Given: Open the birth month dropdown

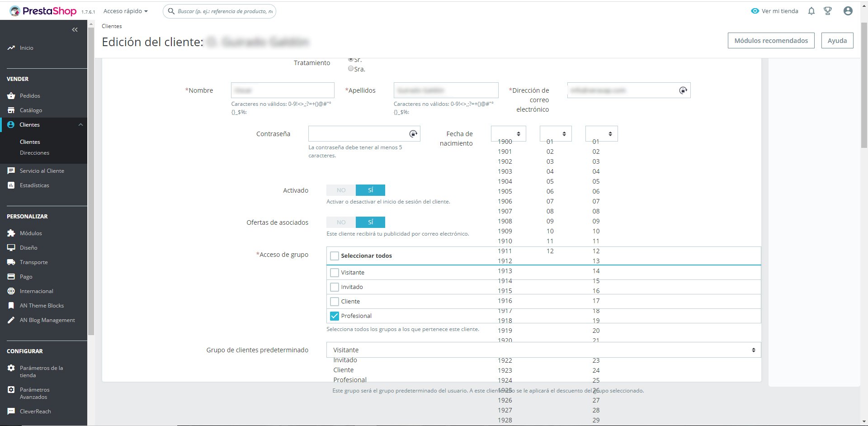Looking at the screenshot, I should point(556,134).
